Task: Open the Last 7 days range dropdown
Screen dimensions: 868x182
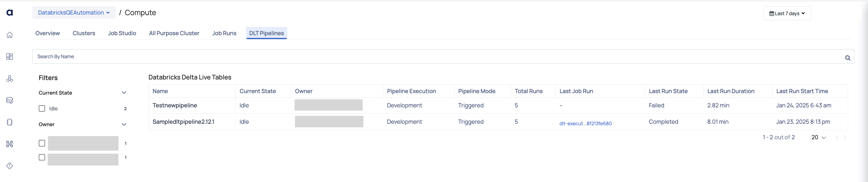Action: [787, 14]
